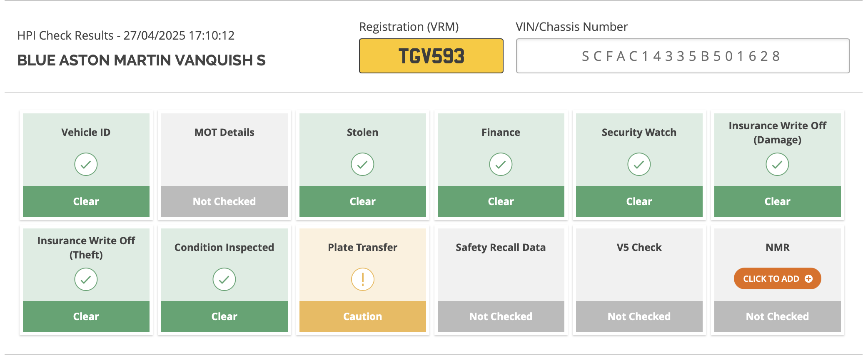
Task: Click the HPI Check Results timestamp text
Action: click(x=126, y=35)
